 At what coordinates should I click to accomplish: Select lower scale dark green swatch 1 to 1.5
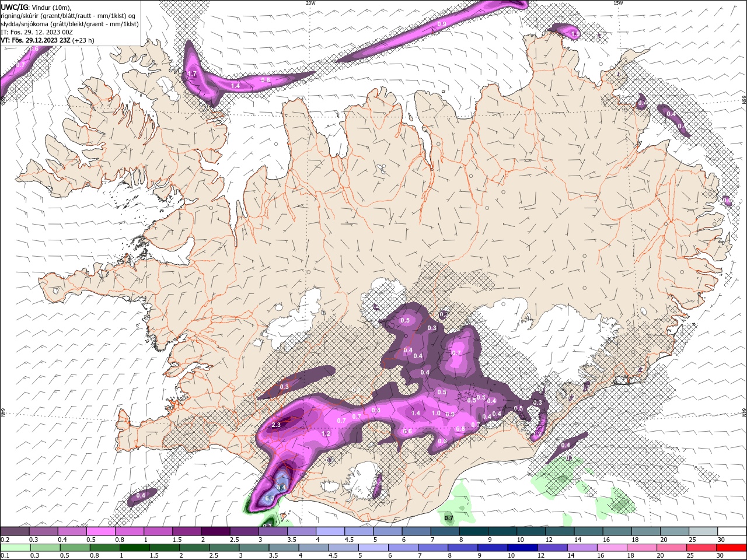[x=134, y=548]
